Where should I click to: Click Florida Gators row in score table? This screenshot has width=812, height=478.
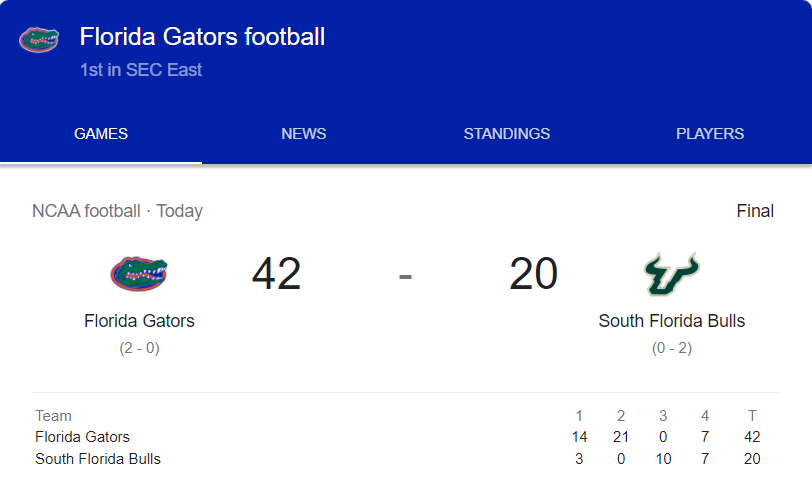(82, 437)
